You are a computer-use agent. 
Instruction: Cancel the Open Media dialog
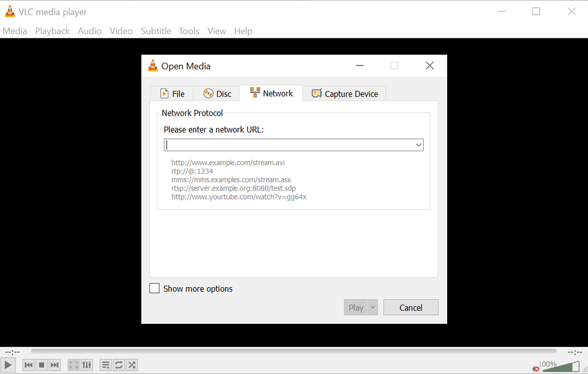pyautogui.click(x=410, y=307)
